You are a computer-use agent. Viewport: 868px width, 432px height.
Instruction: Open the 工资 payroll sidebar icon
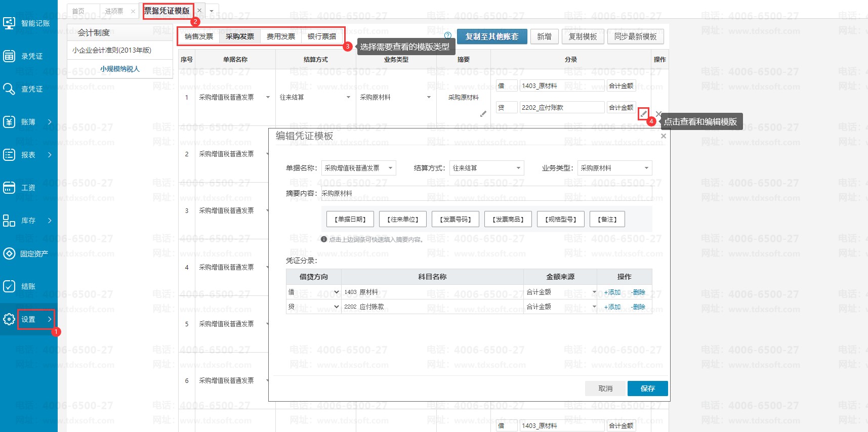click(9, 188)
